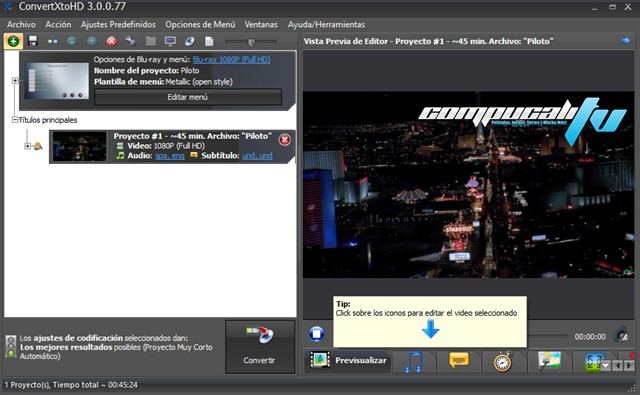Open the chapters tab with stopwatch icon
Viewport: 640px width, 395px height.
503,362
